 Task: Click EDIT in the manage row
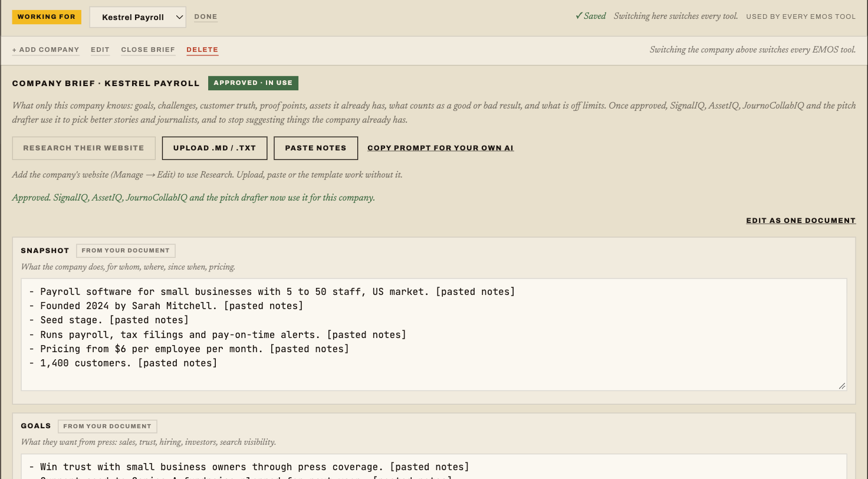click(x=100, y=50)
